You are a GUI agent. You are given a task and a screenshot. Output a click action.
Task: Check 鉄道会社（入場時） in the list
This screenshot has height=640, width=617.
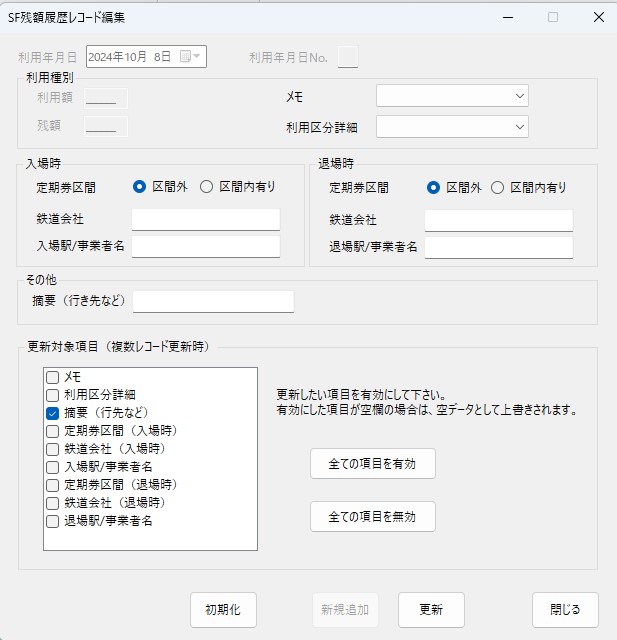(53, 449)
